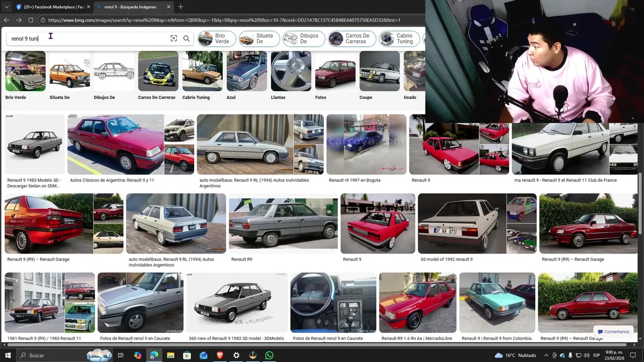Open the Silueta De orange car thumbnail
Screen dimensions: 644x362
click(x=69, y=71)
